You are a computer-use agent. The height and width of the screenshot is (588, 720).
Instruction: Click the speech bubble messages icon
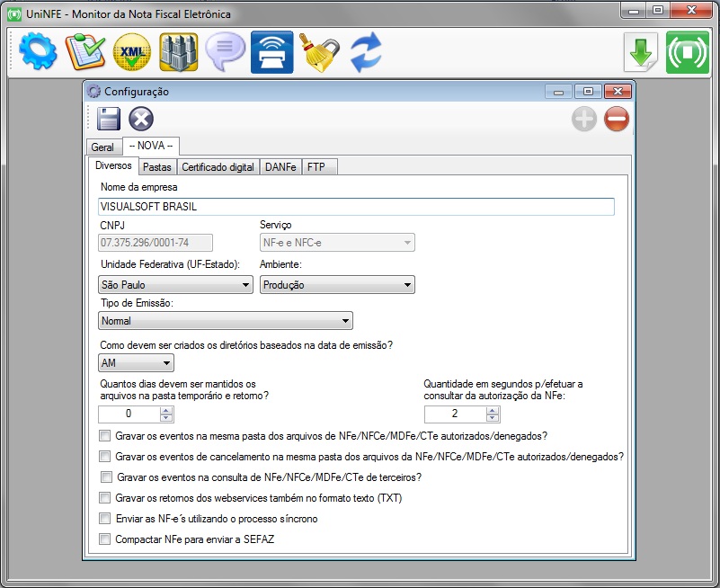[225, 51]
